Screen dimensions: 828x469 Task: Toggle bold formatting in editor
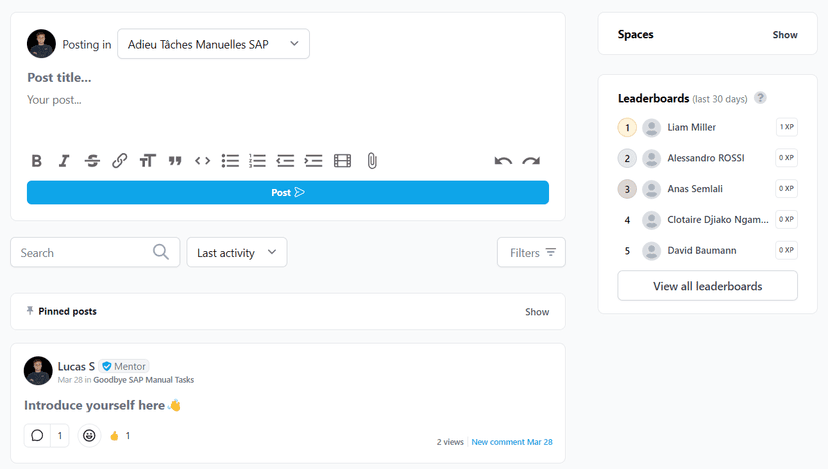click(37, 161)
